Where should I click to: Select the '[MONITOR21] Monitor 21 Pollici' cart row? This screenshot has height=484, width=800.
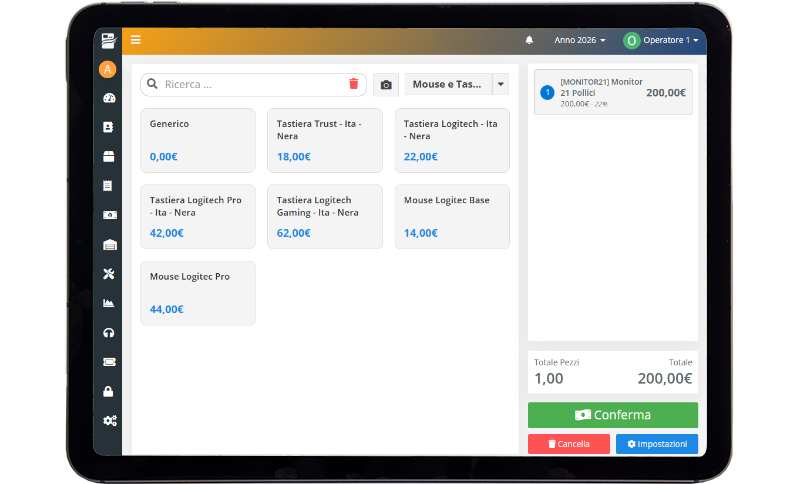click(x=613, y=92)
